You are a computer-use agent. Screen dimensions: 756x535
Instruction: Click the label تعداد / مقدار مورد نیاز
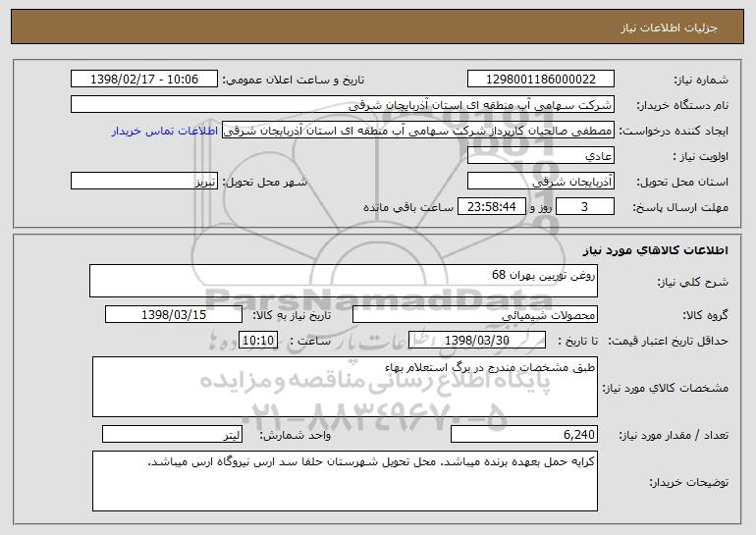(x=674, y=435)
